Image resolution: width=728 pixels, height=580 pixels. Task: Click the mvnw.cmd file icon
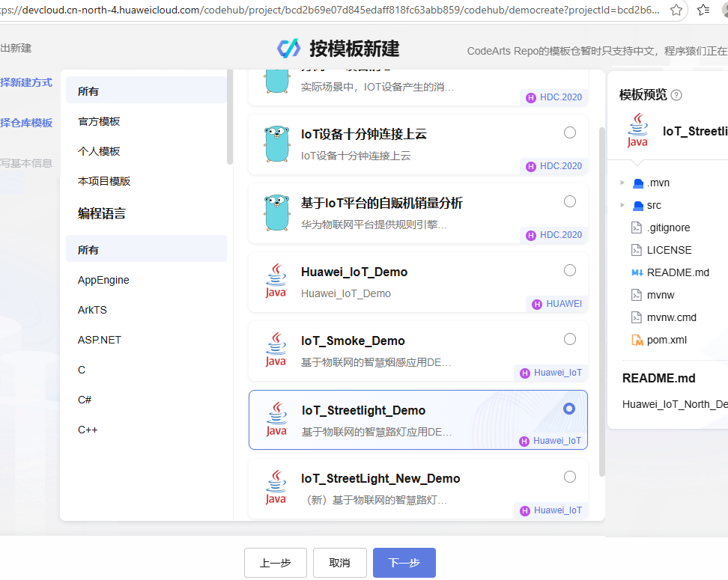(x=636, y=317)
